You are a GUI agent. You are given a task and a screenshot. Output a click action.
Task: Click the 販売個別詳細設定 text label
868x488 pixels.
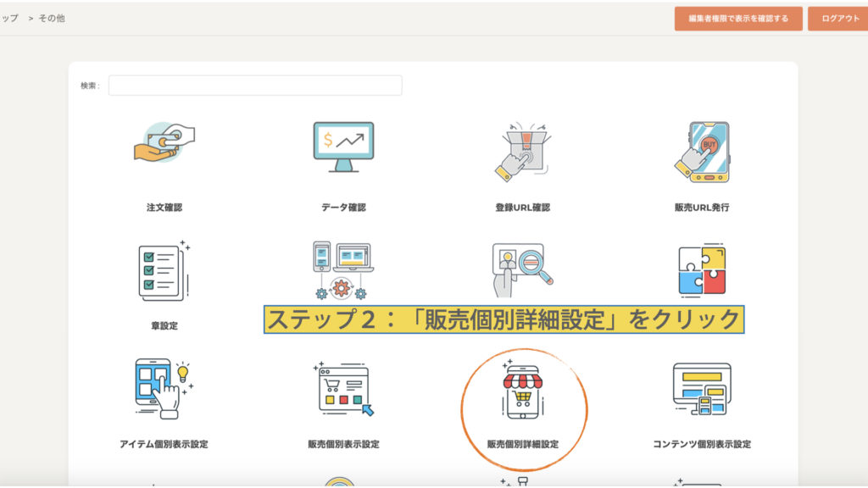pyautogui.click(x=523, y=444)
